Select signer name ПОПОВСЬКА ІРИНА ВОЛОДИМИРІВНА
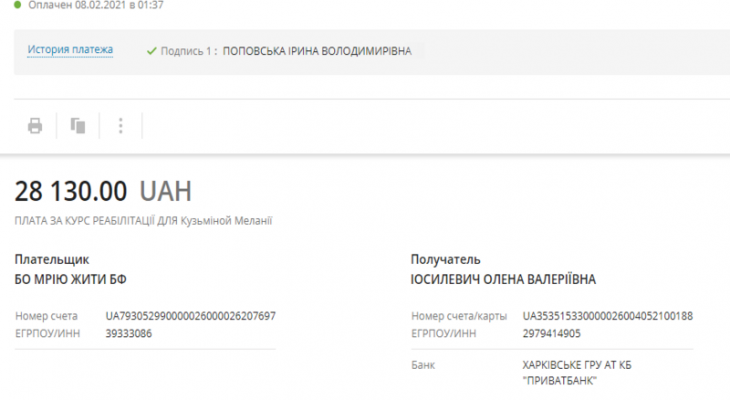The height and width of the screenshot is (400, 730). (x=317, y=51)
